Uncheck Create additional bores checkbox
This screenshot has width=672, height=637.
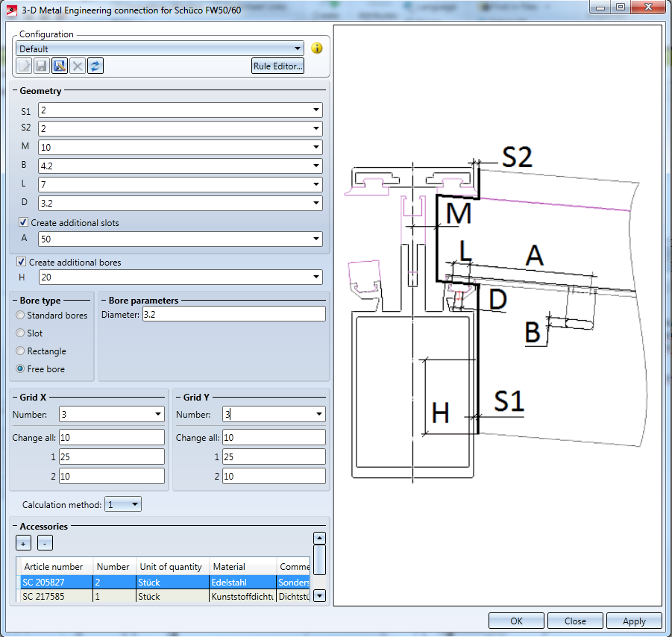[x=22, y=263]
